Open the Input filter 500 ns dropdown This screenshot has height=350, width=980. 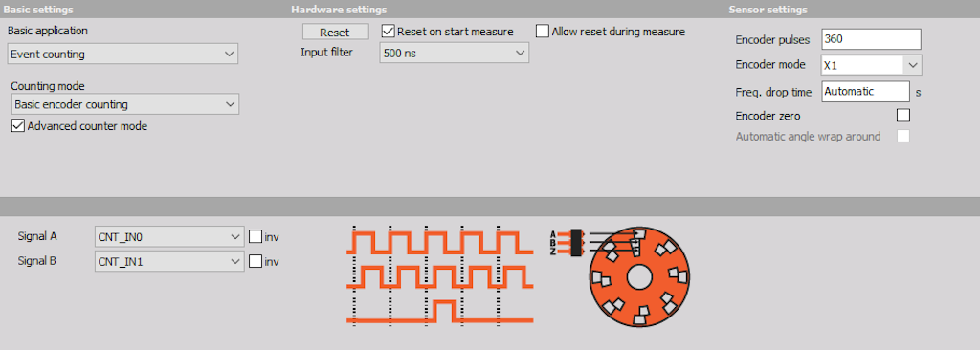click(x=455, y=54)
